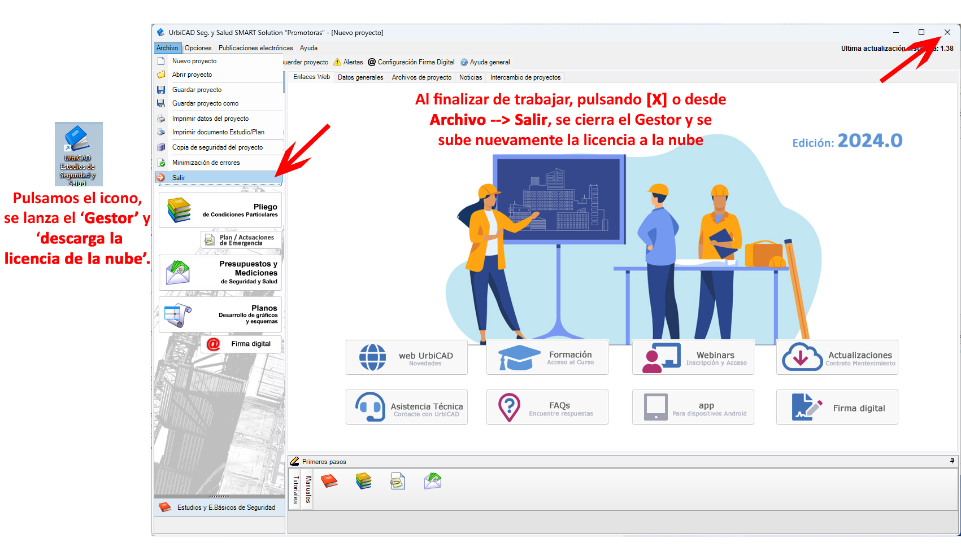Choose Abrir proyecto menu entry
Image resolution: width=961 pixels, height=560 pixels.
[219, 75]
